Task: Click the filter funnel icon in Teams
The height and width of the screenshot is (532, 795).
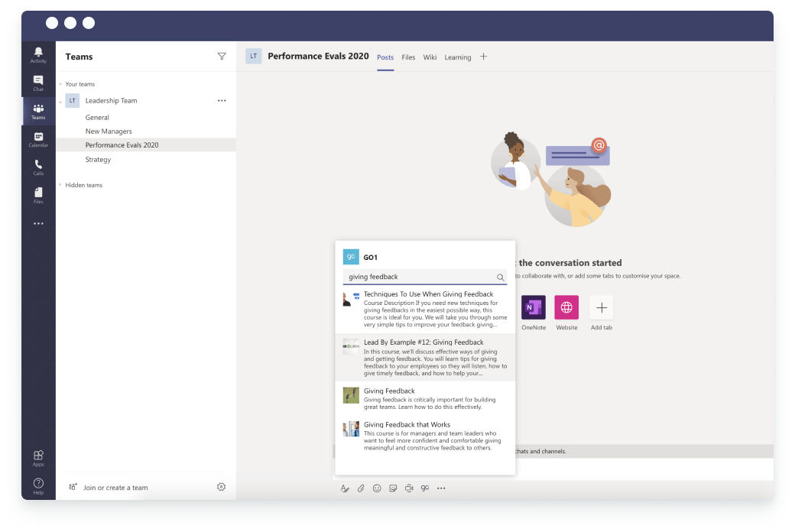Action: tap(222, 57)
